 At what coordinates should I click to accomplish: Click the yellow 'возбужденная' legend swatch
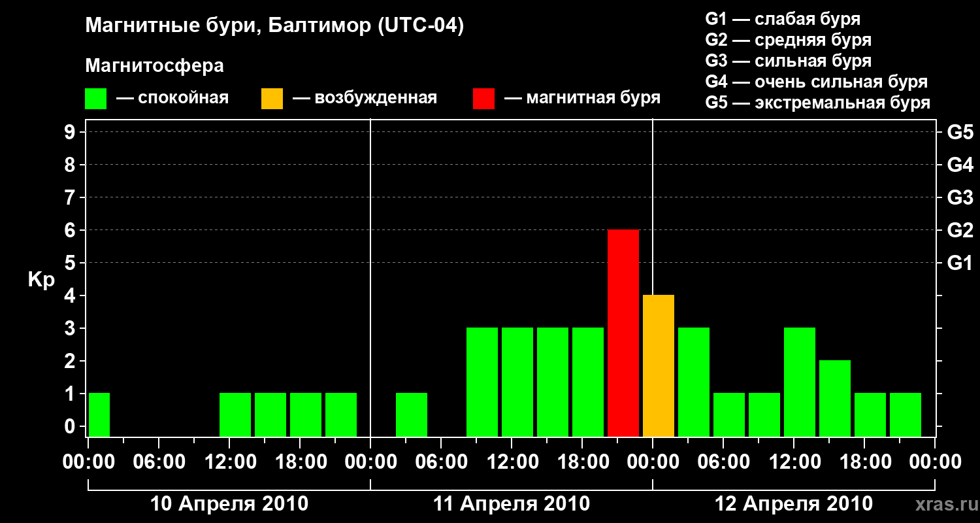click(x=272, y=99)
